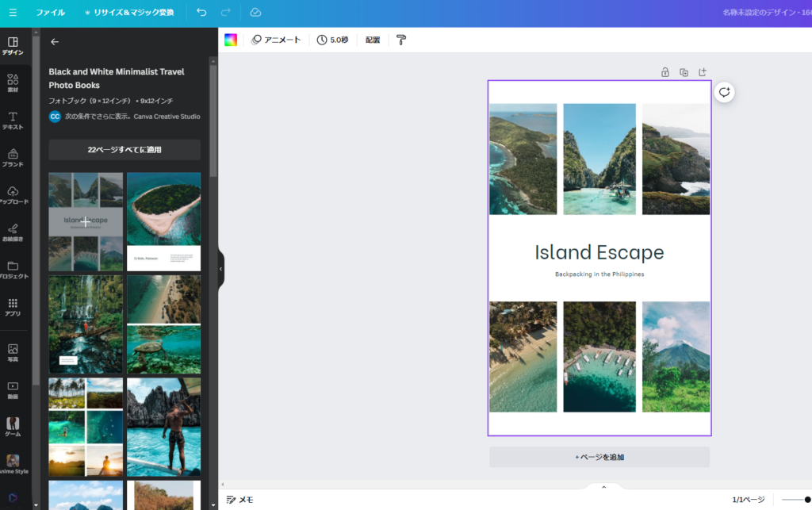This screenshot has height=510, width=812.
Task: Toggle the page lock icon
Action: point(665,72)
